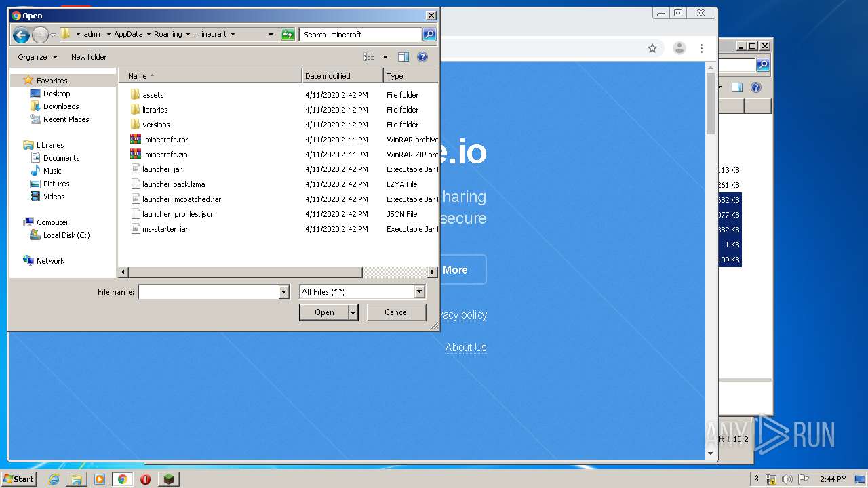The image size is (868, 488).
Task: Open Music library
Action: [x=52, y=171]
